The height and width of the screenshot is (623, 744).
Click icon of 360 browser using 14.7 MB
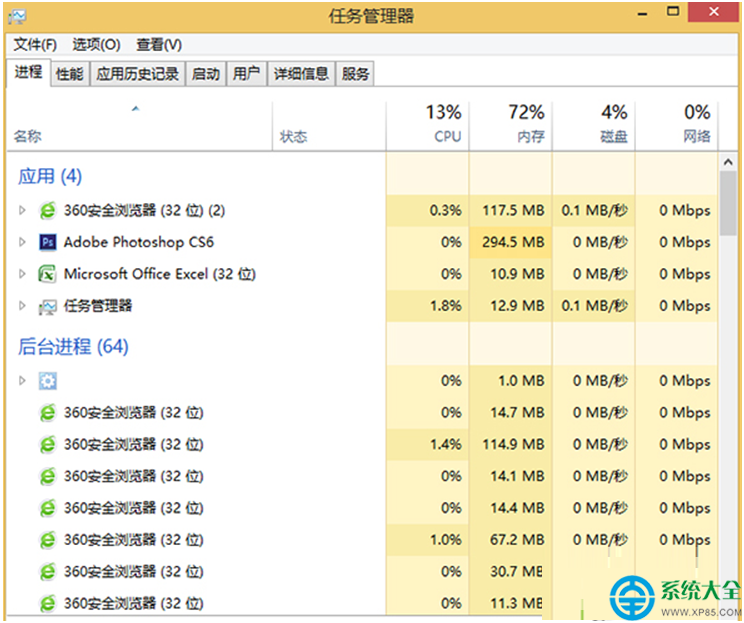point(47,413)
